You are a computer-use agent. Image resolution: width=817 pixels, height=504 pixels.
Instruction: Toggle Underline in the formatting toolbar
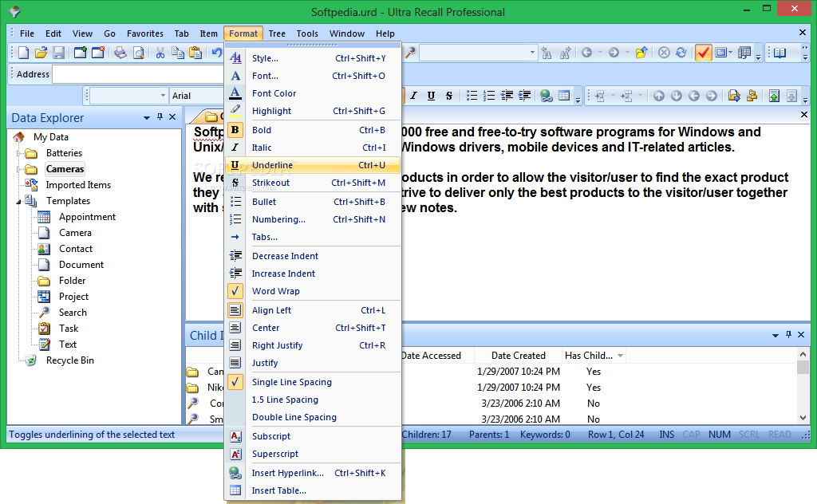431,96
